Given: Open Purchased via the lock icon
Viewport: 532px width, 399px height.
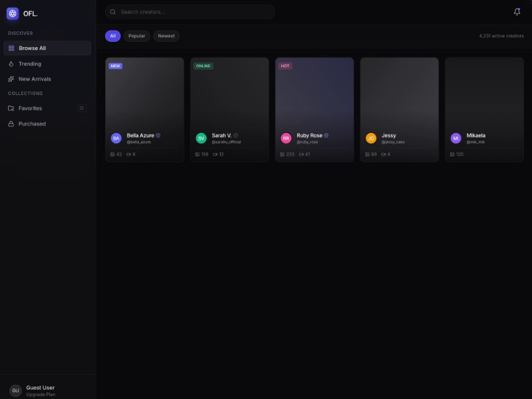Looking at the screenshot, I should tap(11, 123).
